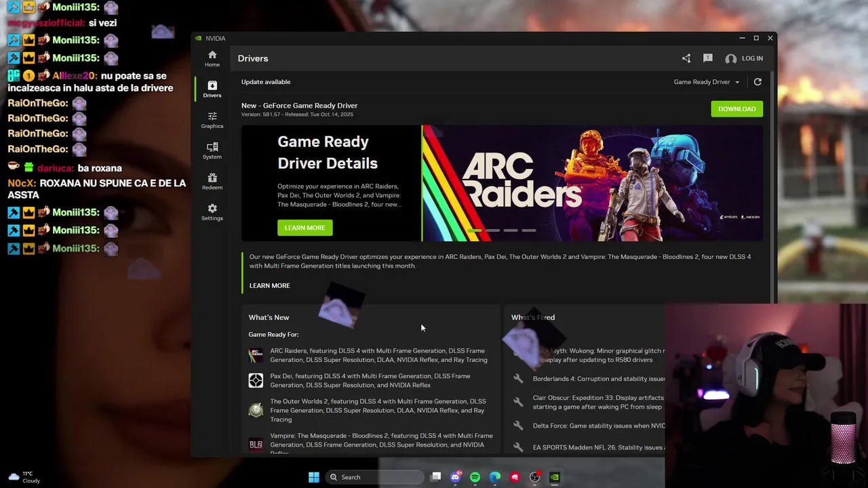Screen dimensions: 868x488
Task: Select second carousel indicator on banner
Action: 492,230
